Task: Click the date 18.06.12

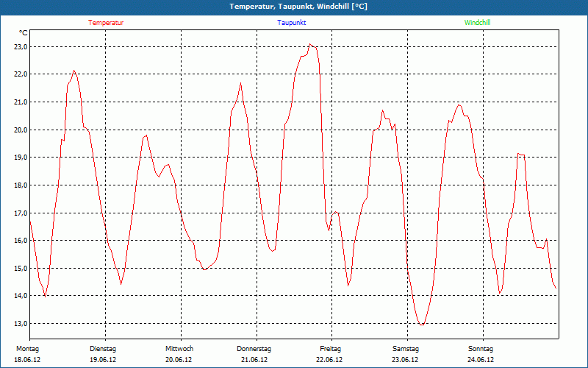Action: [27, 360]
